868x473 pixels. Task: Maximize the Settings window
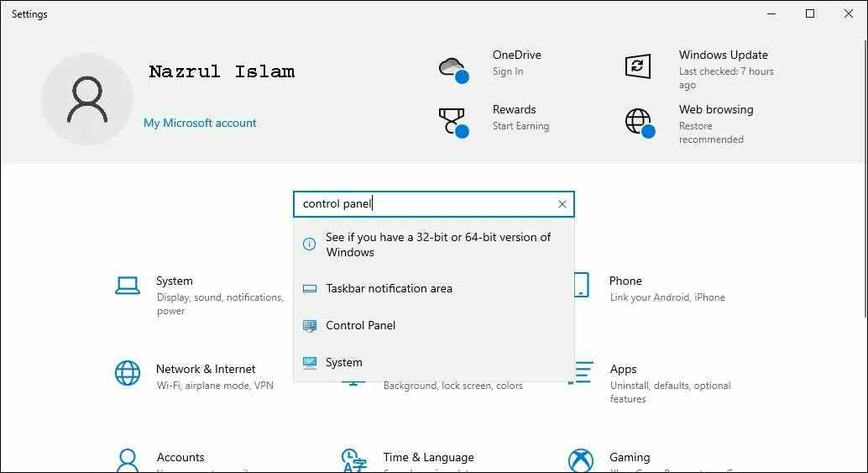click(x=810, y=13)
